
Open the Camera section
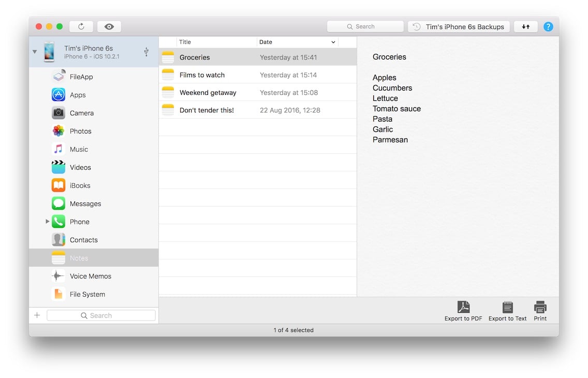click(x=82, y=113)
